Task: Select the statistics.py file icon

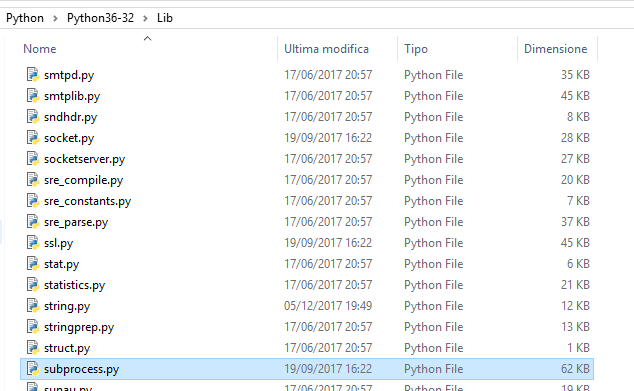Action: pos(33,285)
